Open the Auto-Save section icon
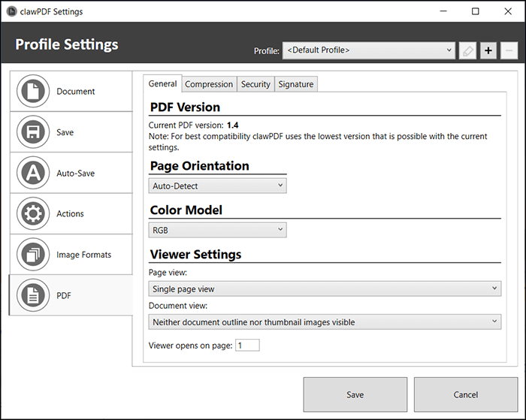The image size is (526, 420). 32,173
